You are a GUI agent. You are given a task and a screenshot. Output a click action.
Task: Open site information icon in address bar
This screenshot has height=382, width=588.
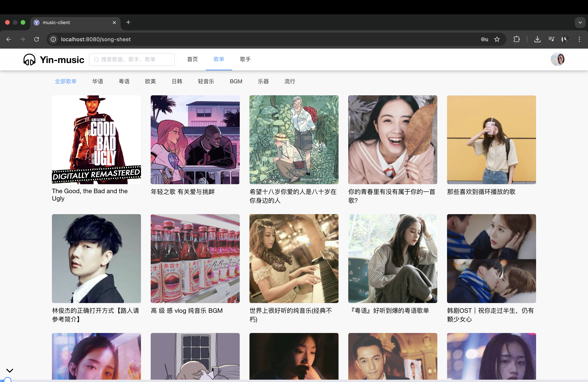point(53,39)
